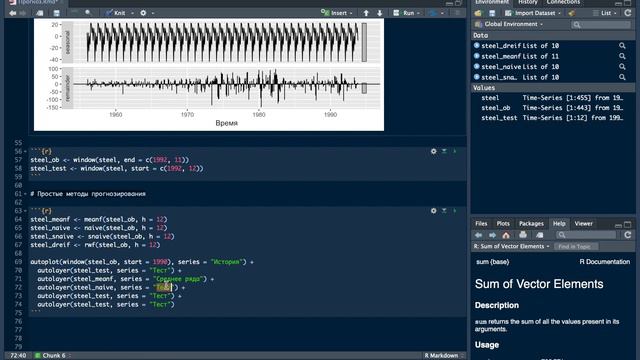The image size is (640, 360).
Task: Load a workspace with the open folder icon
Action: [478, 13]
